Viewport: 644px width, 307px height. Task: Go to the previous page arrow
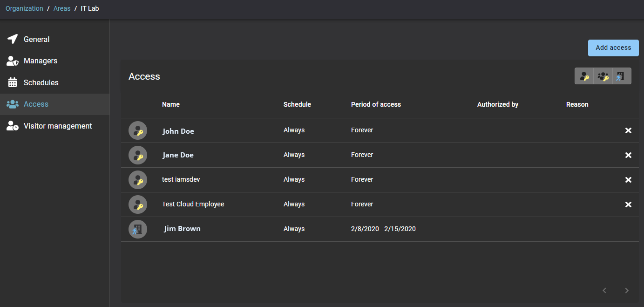click(604, 291)
